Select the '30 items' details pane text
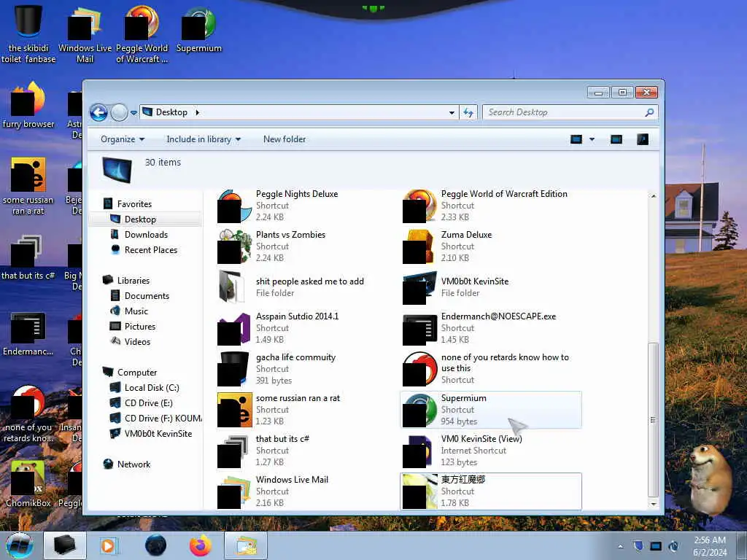 (x=163, y=163)
